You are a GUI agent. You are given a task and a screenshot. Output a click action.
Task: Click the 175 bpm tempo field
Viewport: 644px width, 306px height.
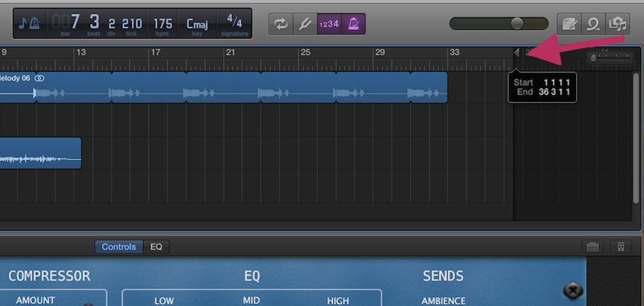[x=163, y=24]
